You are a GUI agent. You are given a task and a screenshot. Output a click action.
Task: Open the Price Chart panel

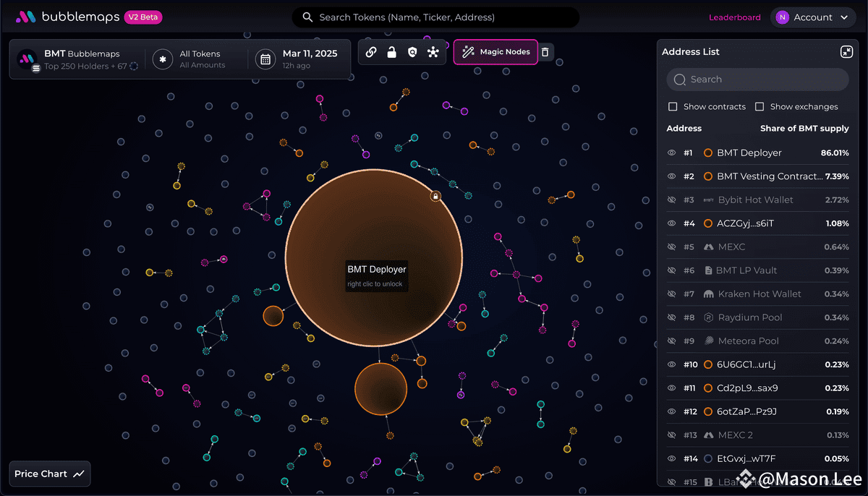coord(49,474)
